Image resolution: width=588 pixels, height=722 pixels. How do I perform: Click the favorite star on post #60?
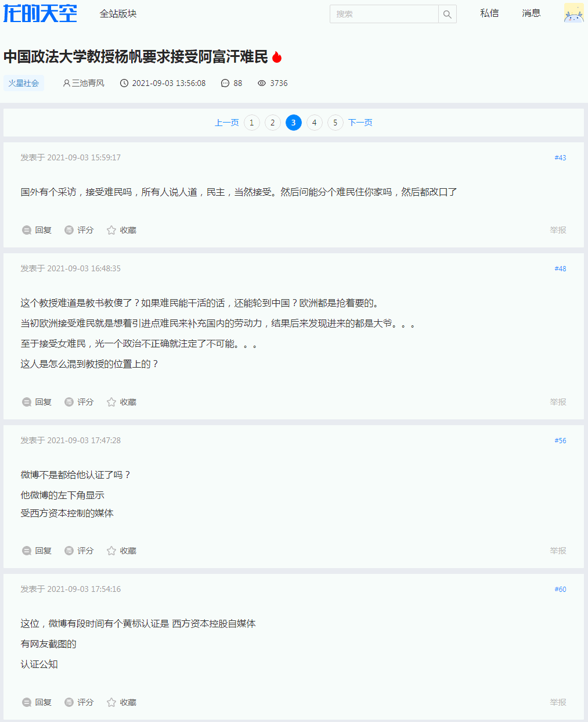pos(111,702)
